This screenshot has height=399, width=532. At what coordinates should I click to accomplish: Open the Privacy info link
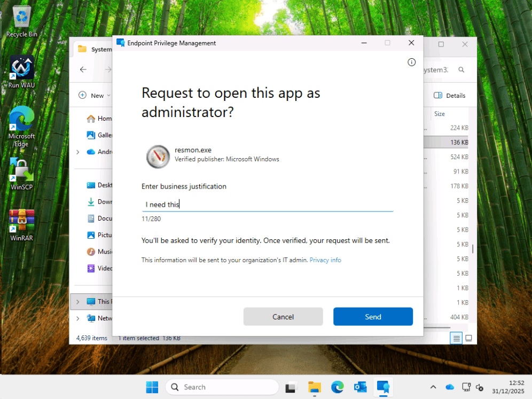[x=325, y=260]
